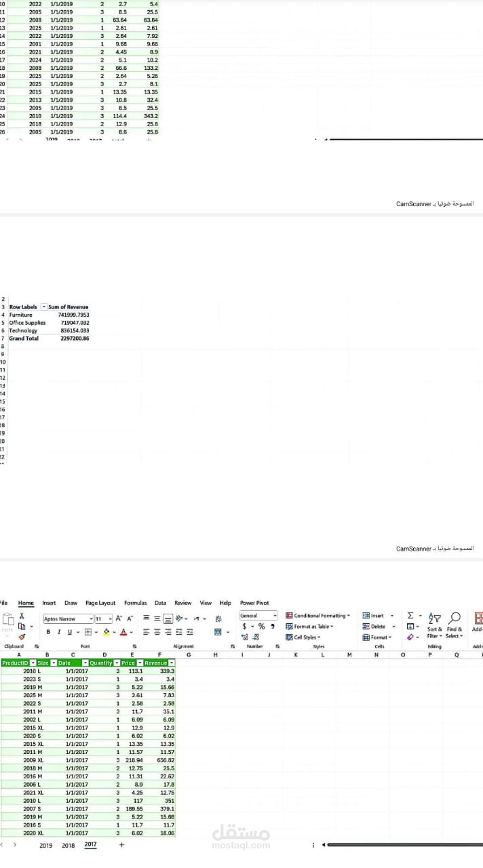
Task: Click the bottom horizontal scrollbar
Action: [x=405, y=845]
